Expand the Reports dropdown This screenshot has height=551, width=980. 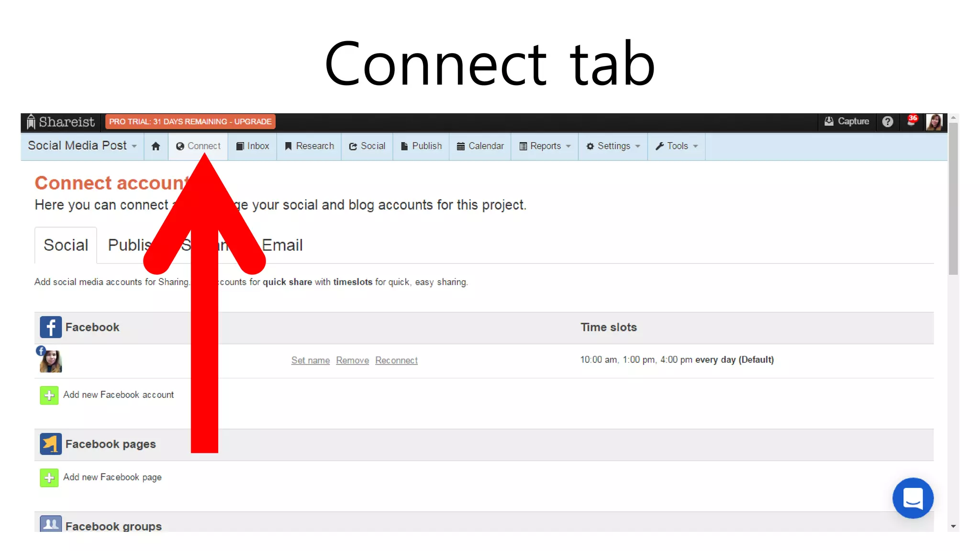click(545, 146)
